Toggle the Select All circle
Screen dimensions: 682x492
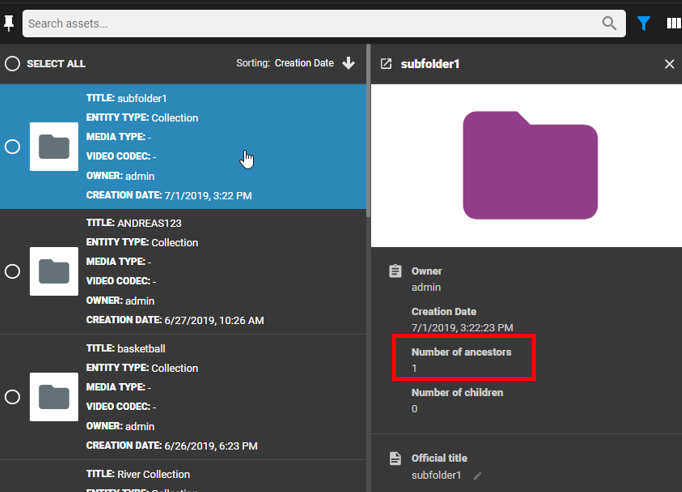click(x=12, y=64)
